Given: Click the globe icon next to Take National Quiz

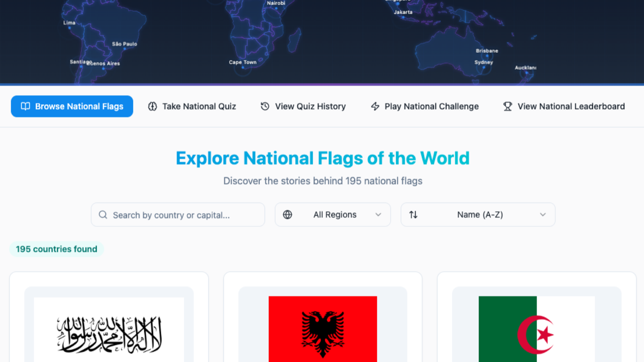Looking at the screenshot, I should [x=153, y=106].
